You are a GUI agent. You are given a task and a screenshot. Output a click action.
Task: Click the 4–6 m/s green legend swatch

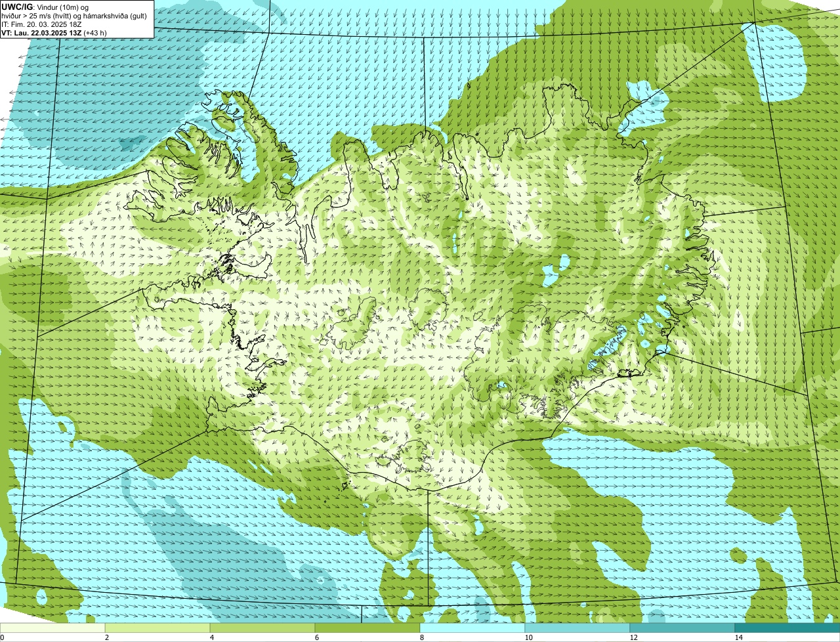click(262, 628)
